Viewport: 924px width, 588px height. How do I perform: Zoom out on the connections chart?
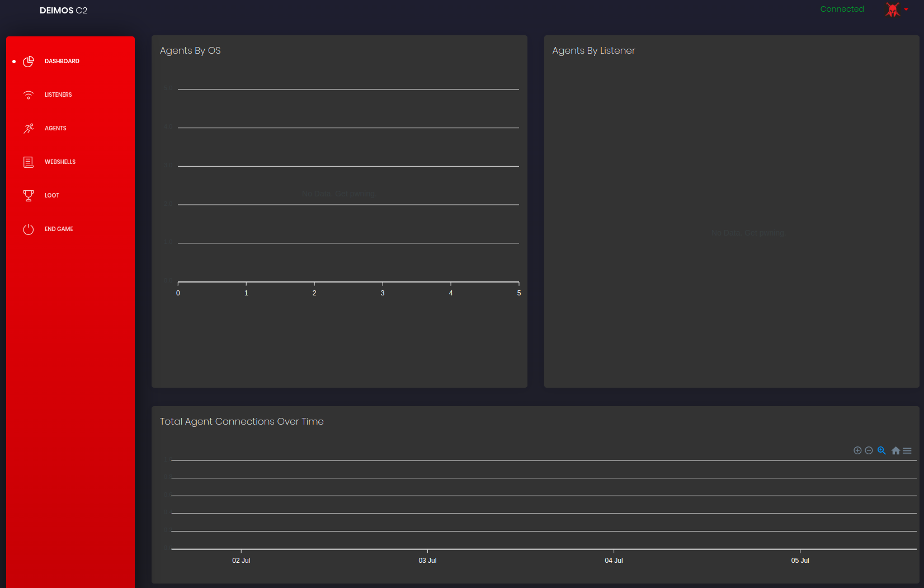869,450
